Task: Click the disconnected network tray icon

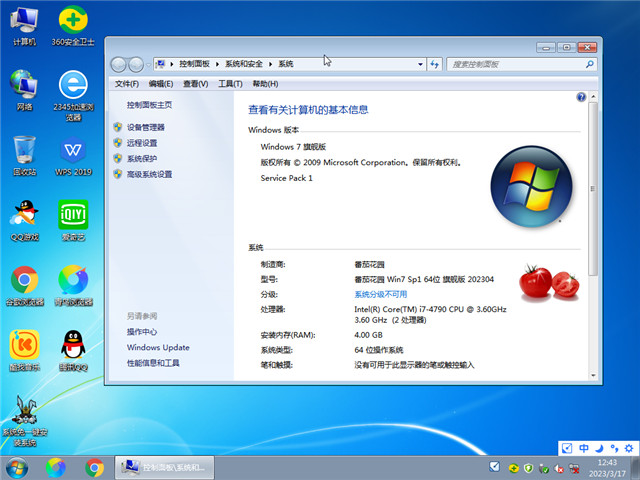Action: pos(574,469)
